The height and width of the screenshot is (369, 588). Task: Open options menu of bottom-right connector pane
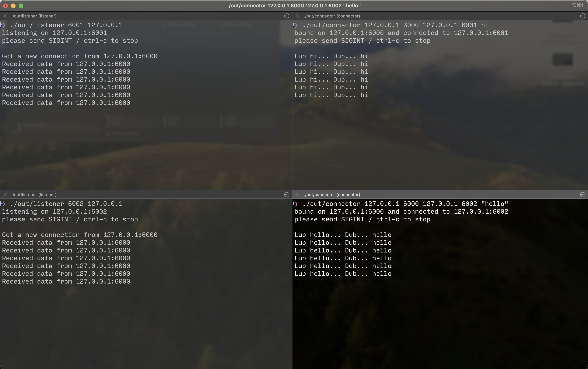[583, 195]
